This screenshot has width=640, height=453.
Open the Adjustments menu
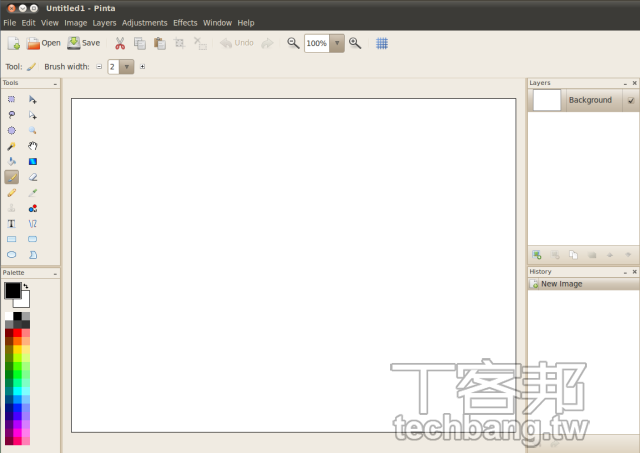[x=144, y=23]
